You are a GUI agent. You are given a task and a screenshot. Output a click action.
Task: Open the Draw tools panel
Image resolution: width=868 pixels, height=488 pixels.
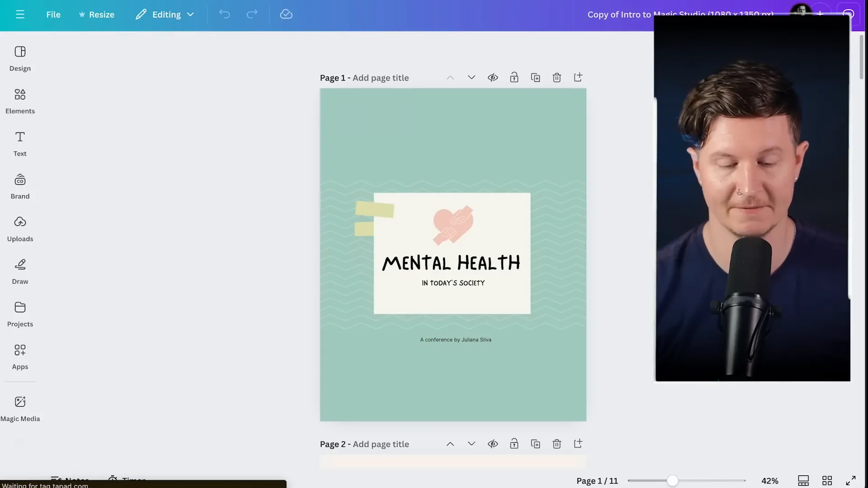[20, 272]
